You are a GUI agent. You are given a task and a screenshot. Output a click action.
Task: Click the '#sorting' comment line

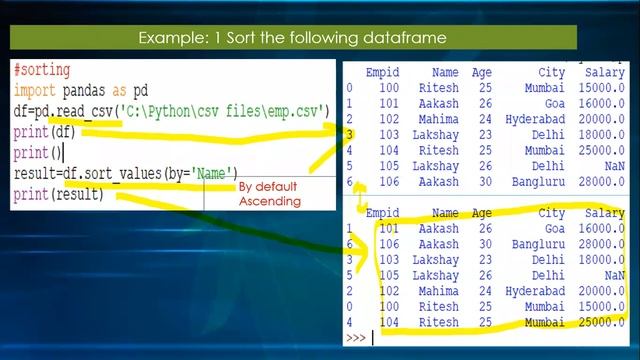click(x=42, y=70)
